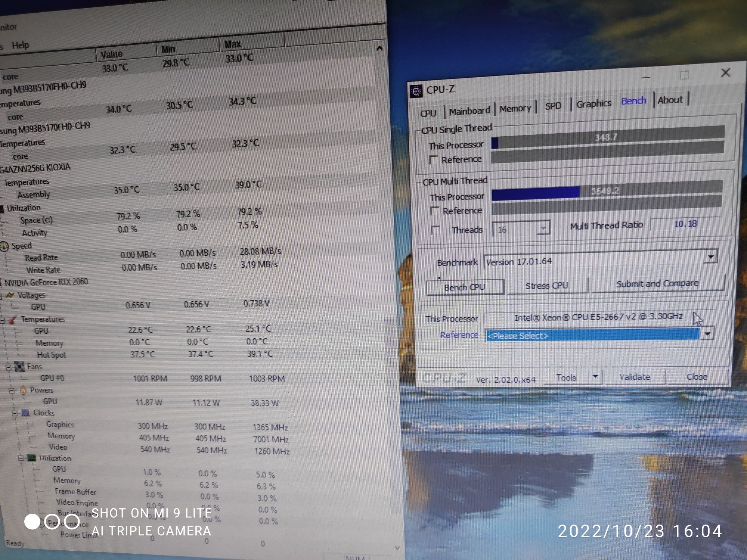Enable the Single Thread Reference checkbox
The width and height of the screenshot is (747, 560).
pyautogui.click(x=433, y=160)
